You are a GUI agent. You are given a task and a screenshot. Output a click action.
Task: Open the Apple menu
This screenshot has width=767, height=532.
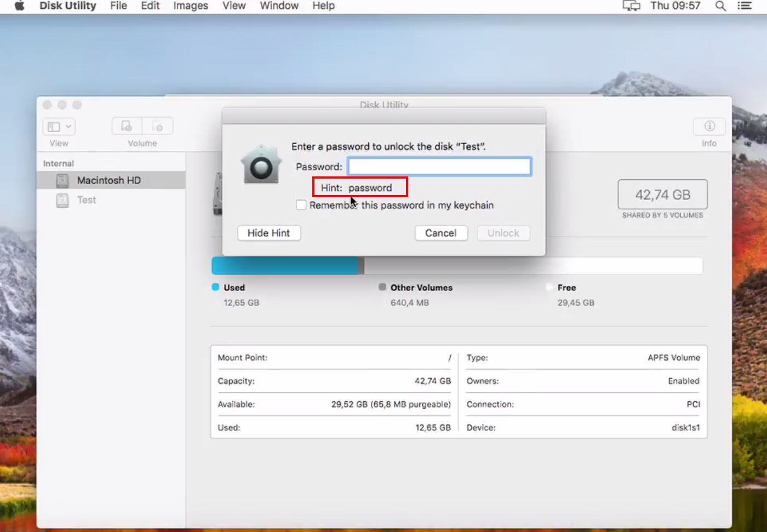(19, 6)
